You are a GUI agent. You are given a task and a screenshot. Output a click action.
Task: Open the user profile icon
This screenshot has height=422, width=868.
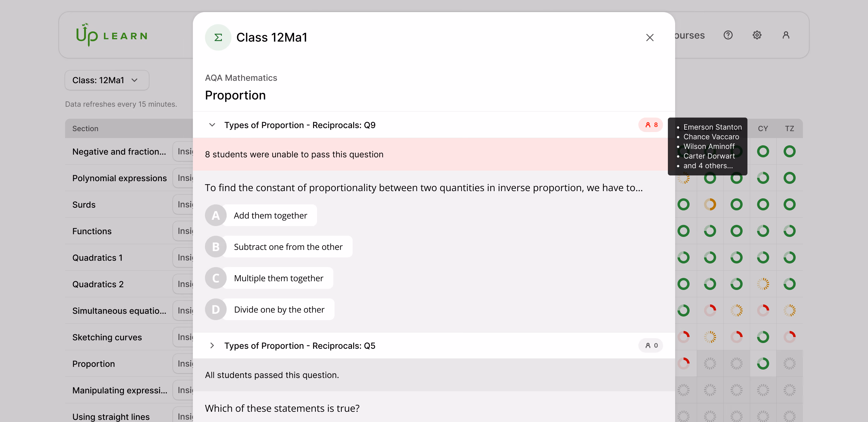pyautogui.click(x=786, y=35)
